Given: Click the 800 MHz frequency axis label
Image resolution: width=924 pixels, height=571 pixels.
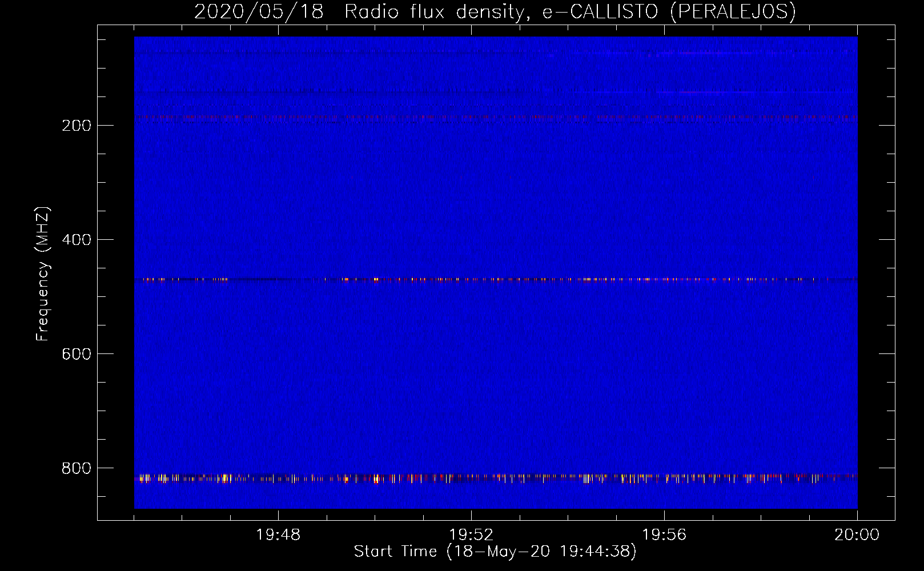Looking at the screenshot, I should point(77,468).
